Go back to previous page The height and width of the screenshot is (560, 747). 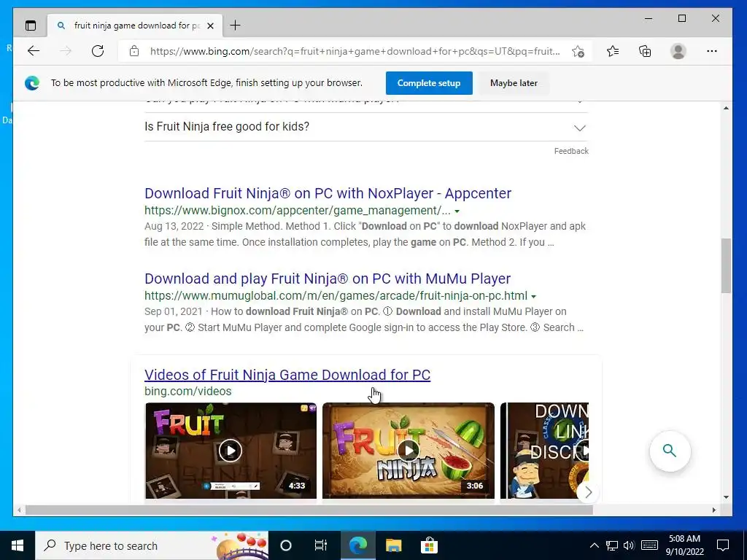click(34, 51)
